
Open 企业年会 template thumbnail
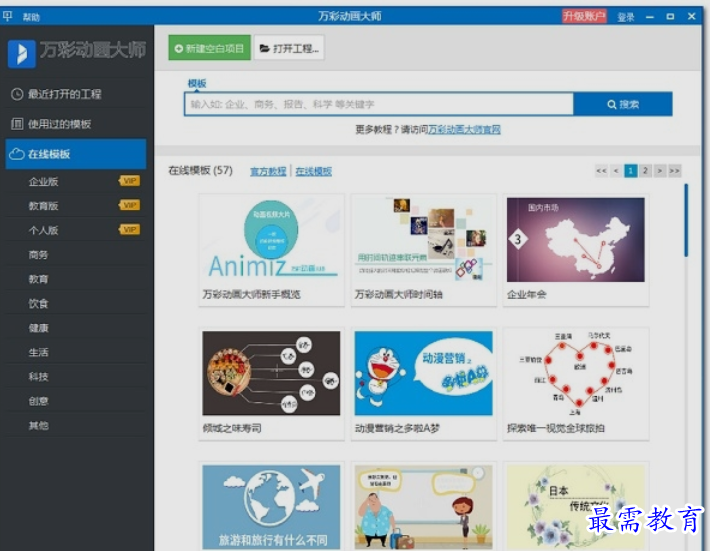[x=576, y=240]
